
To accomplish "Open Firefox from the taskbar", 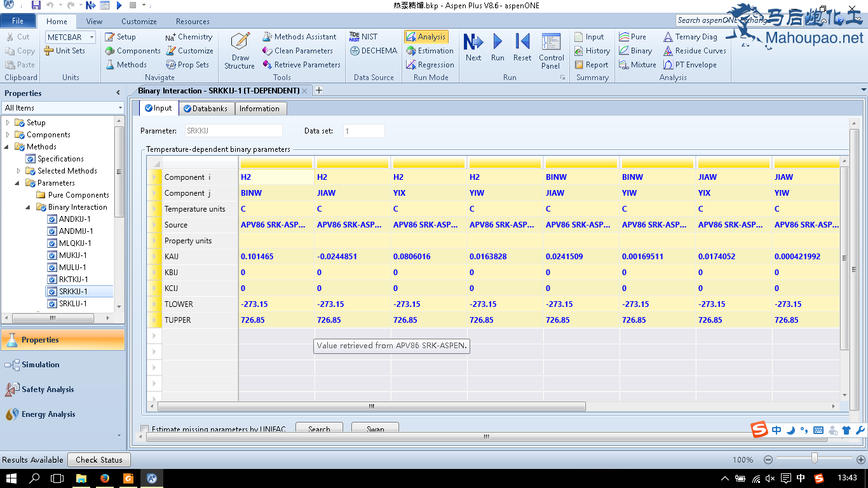I will pos(105,478).
